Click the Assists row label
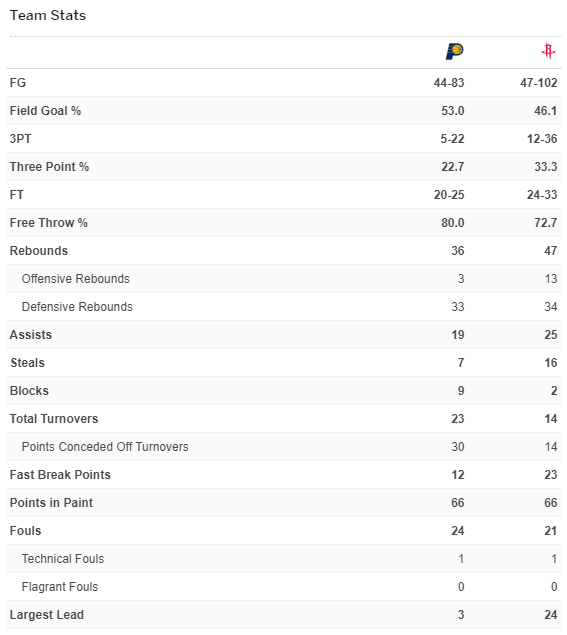 coord(31,335)
